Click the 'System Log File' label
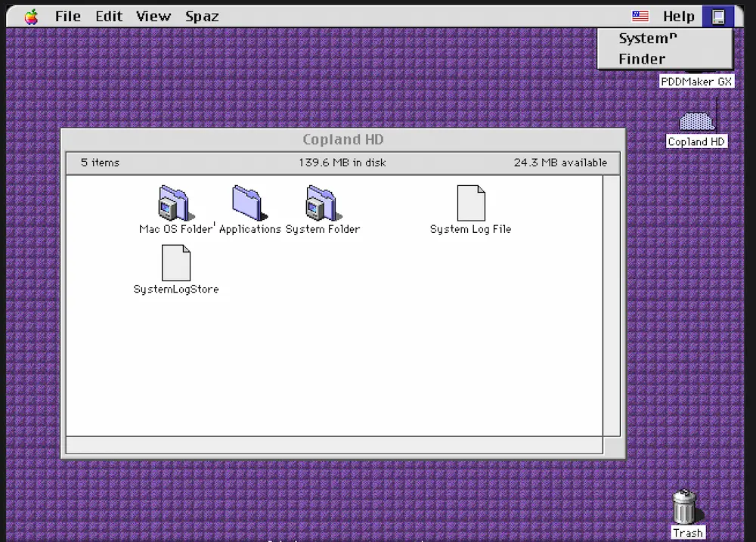This screenshot has height=542, width=756. [x=470, y=229]
